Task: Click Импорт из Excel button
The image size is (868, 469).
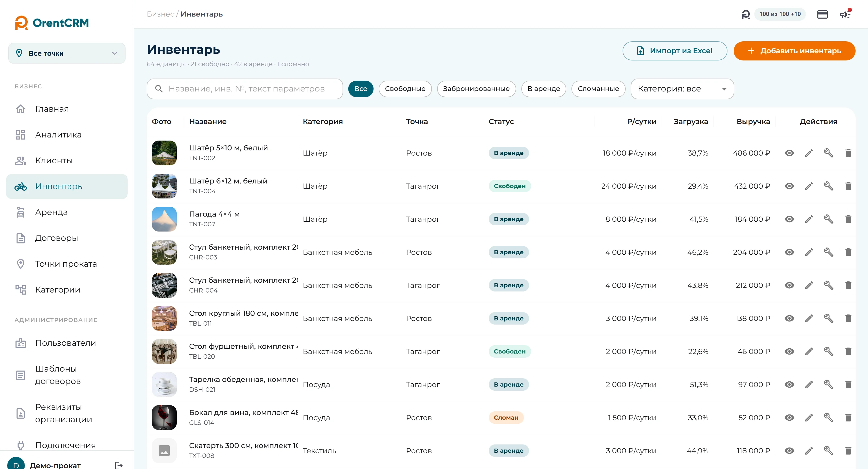Action: click(x=675, y=51)
